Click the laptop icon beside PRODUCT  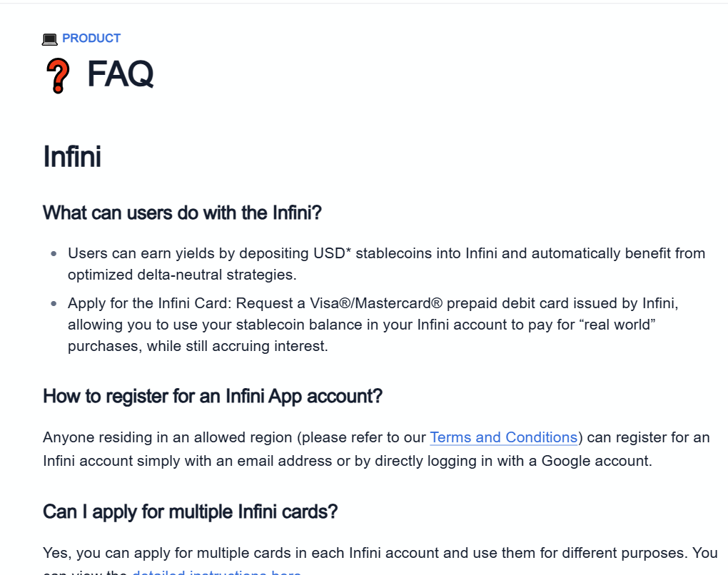50,39
